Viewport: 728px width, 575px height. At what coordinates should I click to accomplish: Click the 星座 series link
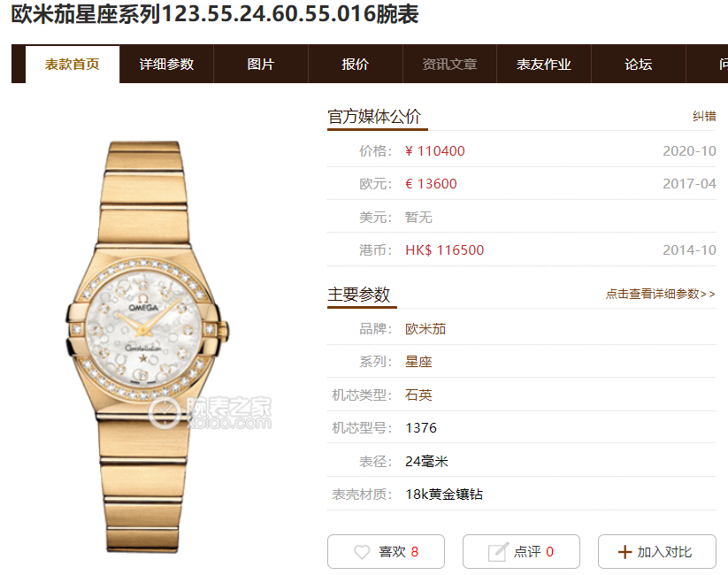(418, 362)
